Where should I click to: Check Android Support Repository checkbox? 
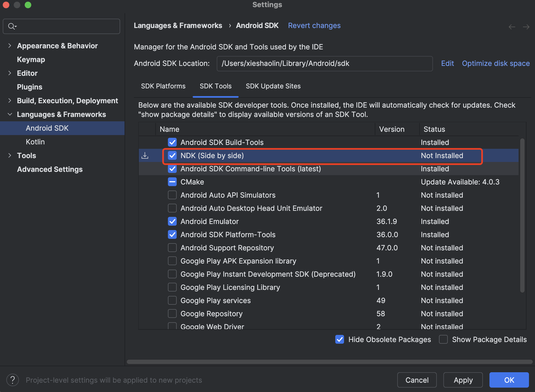[172, 248]
